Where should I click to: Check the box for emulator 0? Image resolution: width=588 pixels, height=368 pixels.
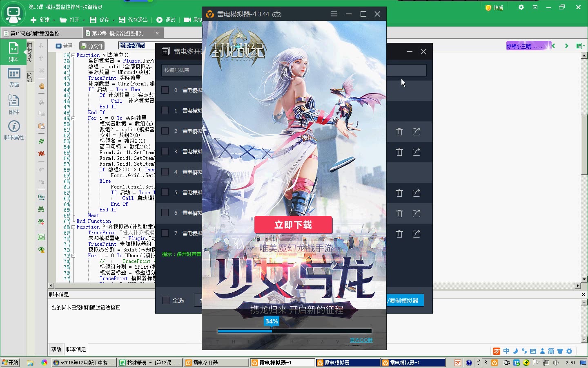coord(165,90)
